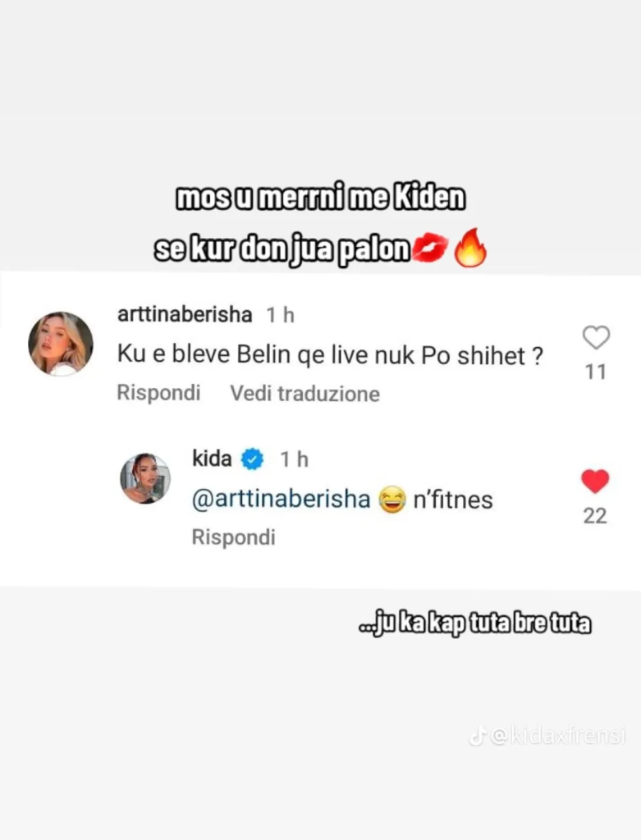This screenshot has height=840, width=641.
Task: Tap the 1 h timestamp beside arttinaberisha
Action: pos(281,315)
